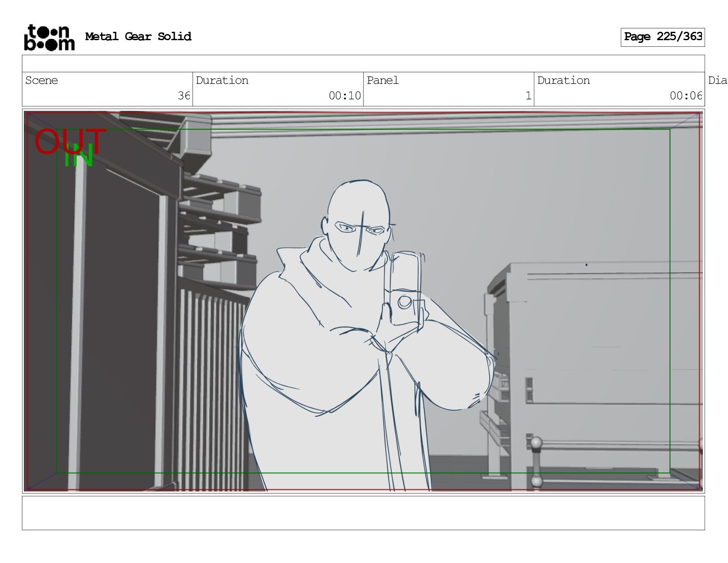728x563 pixels.
Task: Click the scene duration value '00:10'
Action: [345, 96]
